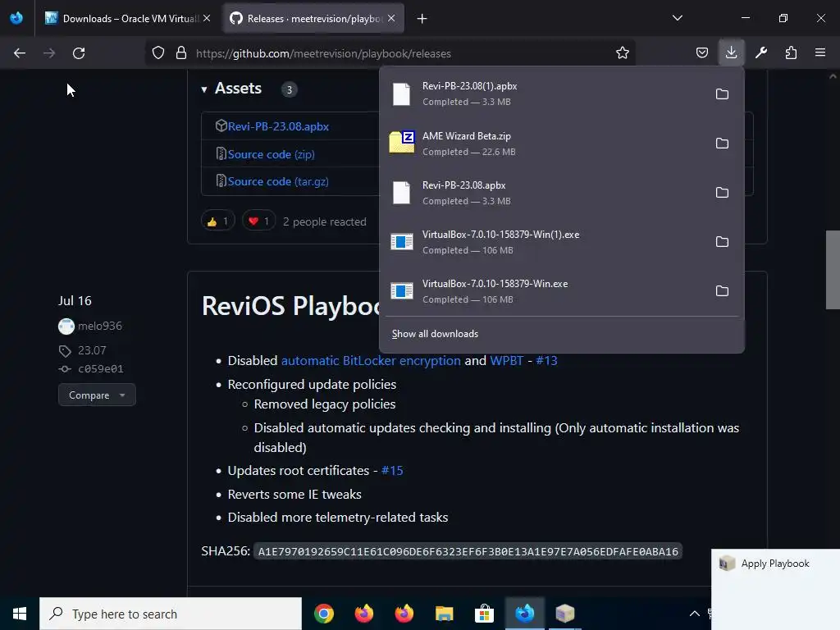
Task: Show folder for VirtualBox-7.0.10-158379-Win(1).exe
Action: click(722, 242)
